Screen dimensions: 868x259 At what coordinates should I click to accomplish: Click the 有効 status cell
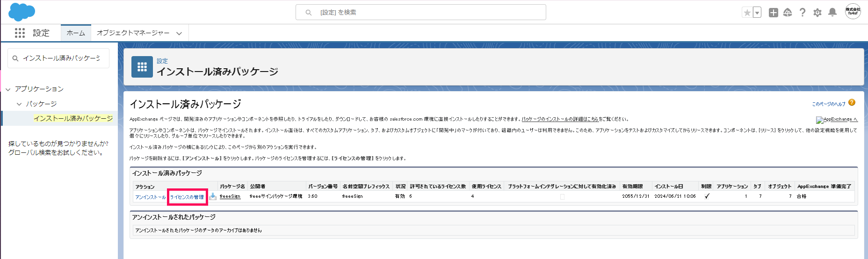tap(400, 196)
